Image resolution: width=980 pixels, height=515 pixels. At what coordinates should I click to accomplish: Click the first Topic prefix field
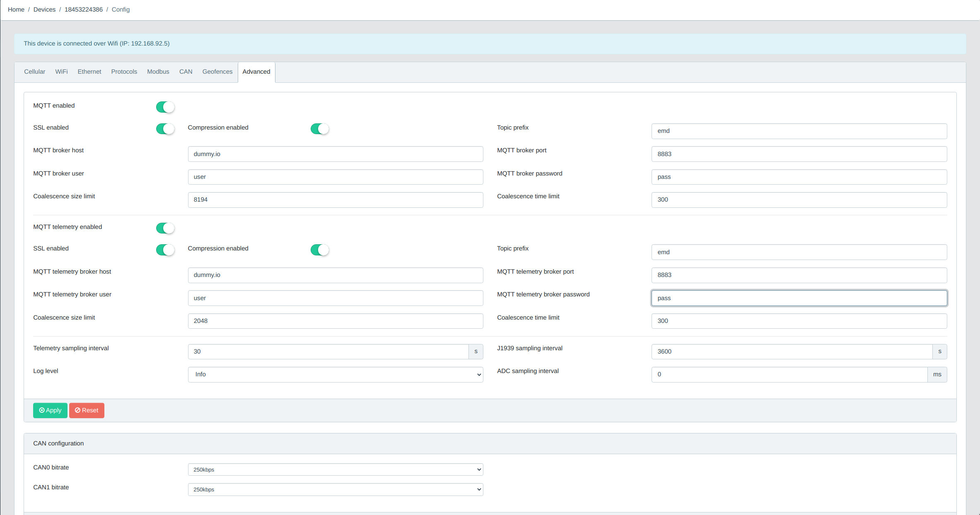coord(799,131)
